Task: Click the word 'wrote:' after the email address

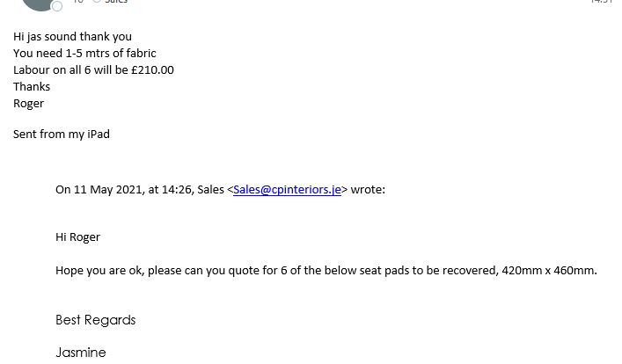Action: [368, 189]
